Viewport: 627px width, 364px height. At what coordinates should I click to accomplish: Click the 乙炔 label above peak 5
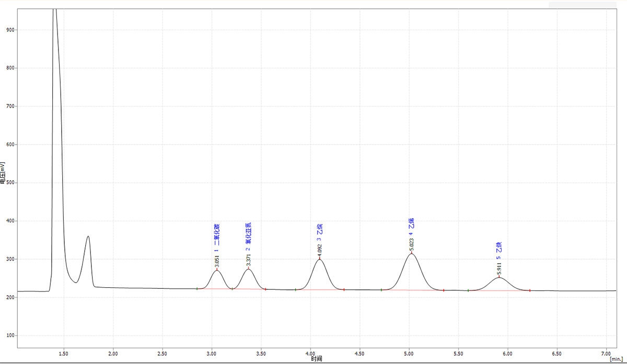pyautogui.click(x=499, y=246)
